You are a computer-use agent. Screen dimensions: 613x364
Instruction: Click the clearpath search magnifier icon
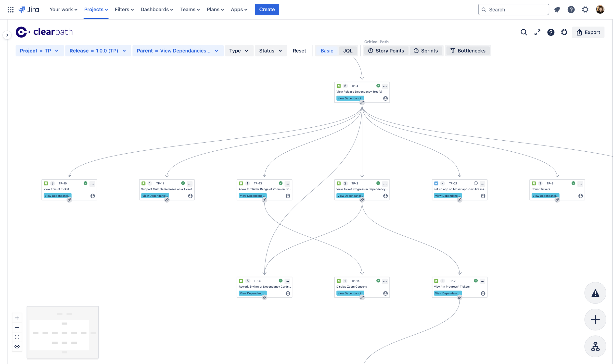click(x=524, y=32)
